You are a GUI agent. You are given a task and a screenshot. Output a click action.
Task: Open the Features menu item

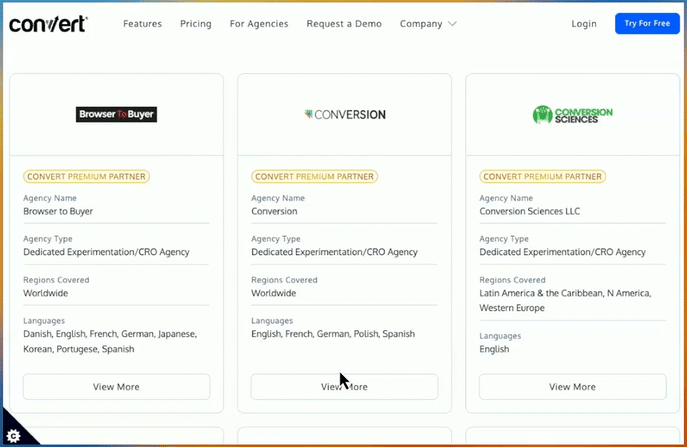(142, 23)
